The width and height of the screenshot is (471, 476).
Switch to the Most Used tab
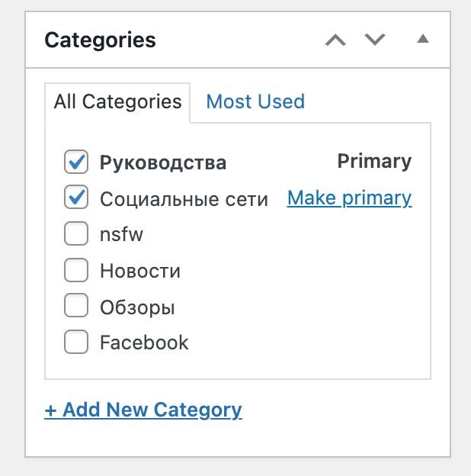coord(255,101)
